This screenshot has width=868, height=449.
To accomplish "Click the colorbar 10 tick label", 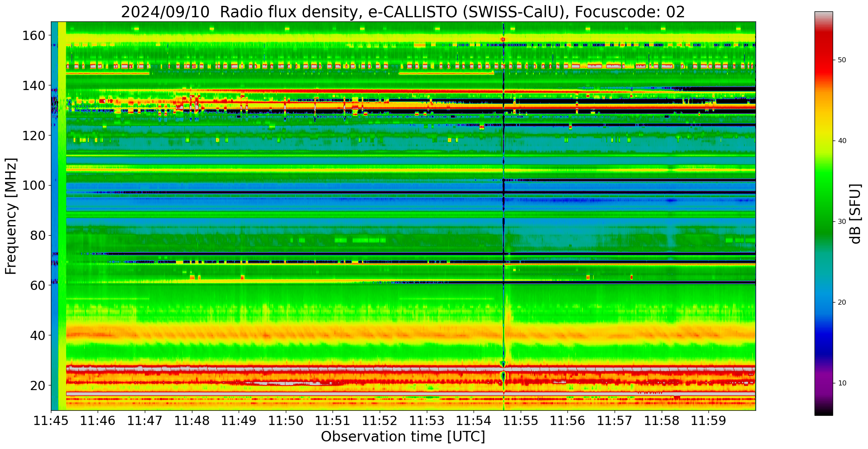I will (x=842, y=383).
